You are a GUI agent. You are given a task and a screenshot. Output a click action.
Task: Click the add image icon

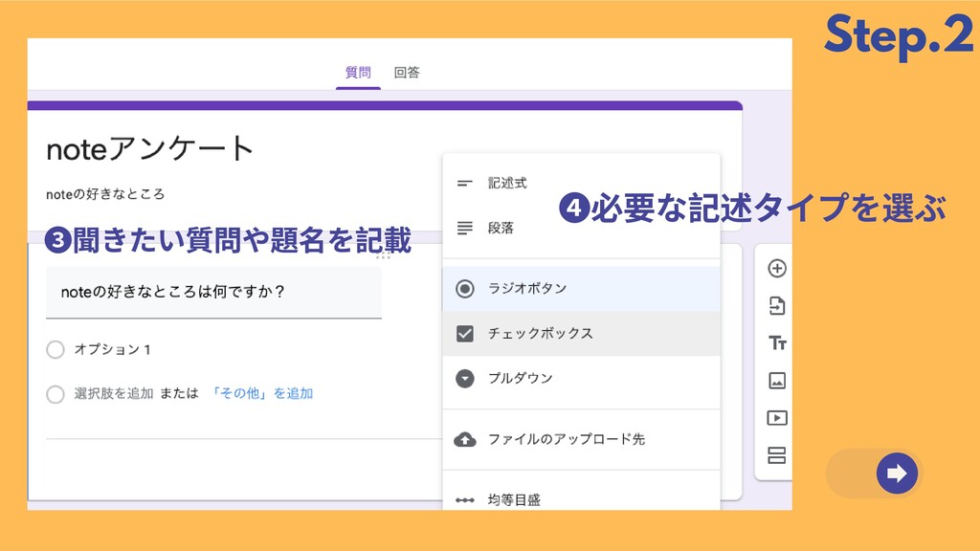click(x=777, y=381)
